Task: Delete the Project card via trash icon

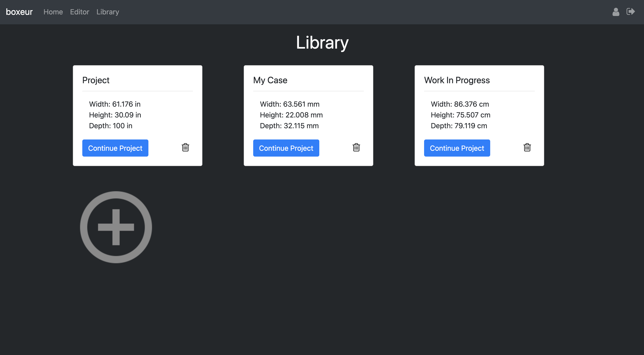Action: click(185, 148)
